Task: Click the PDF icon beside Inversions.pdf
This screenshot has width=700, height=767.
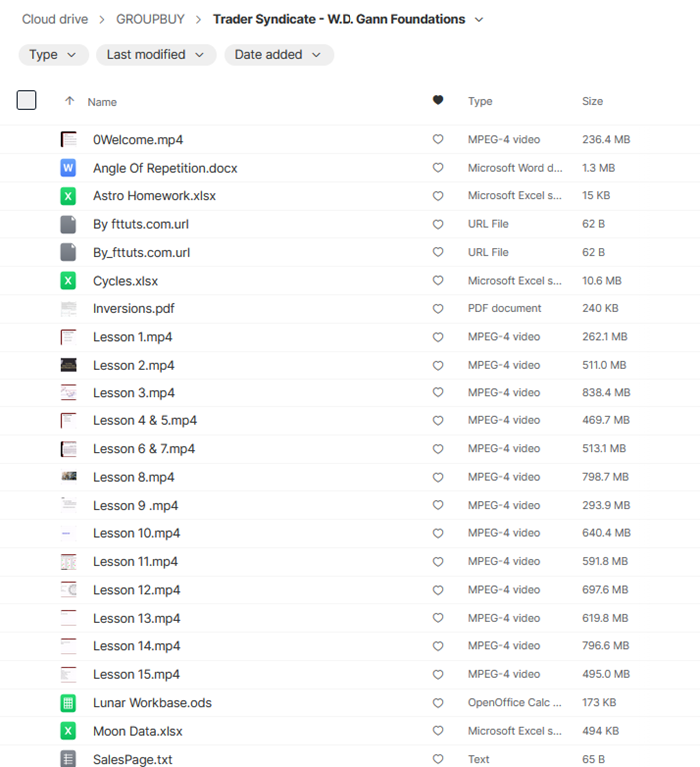Action: [x=68, y=309]
